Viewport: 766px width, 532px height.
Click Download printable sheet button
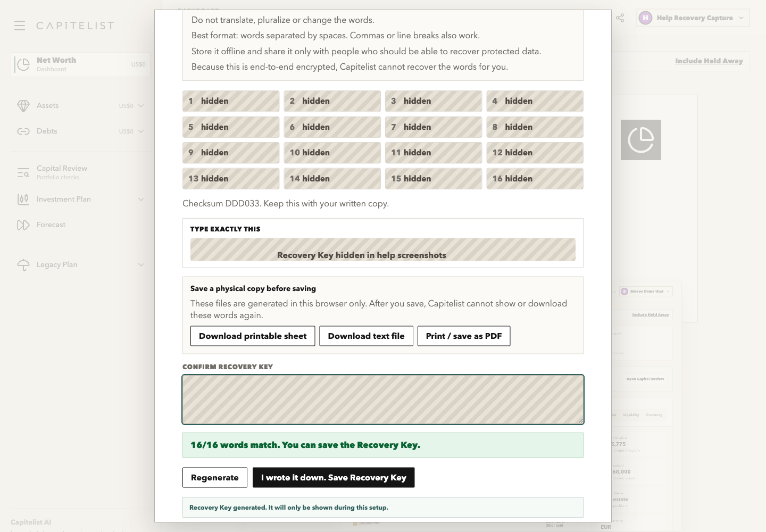(253, 336)
